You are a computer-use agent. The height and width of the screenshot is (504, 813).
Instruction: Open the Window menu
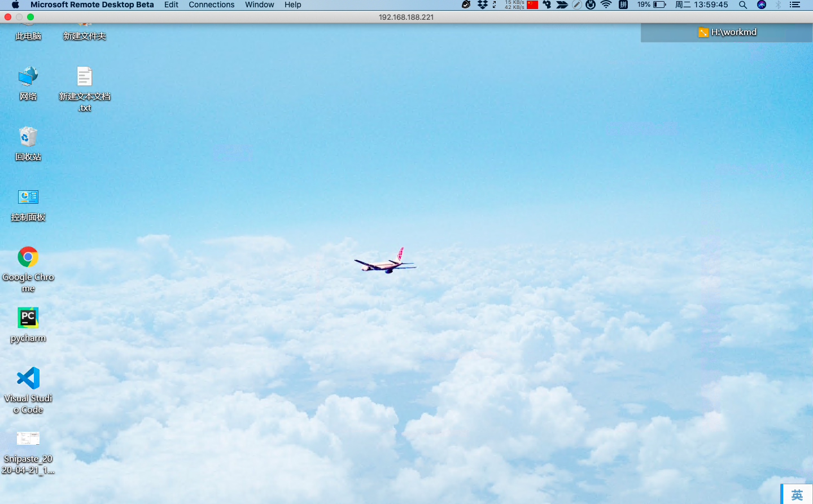[x=259, y=5]
